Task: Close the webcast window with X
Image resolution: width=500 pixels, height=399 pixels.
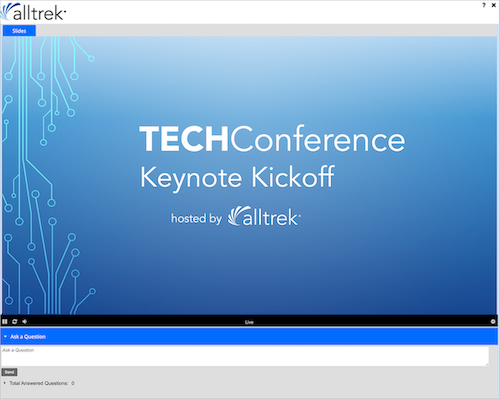Action: [494, 5]
